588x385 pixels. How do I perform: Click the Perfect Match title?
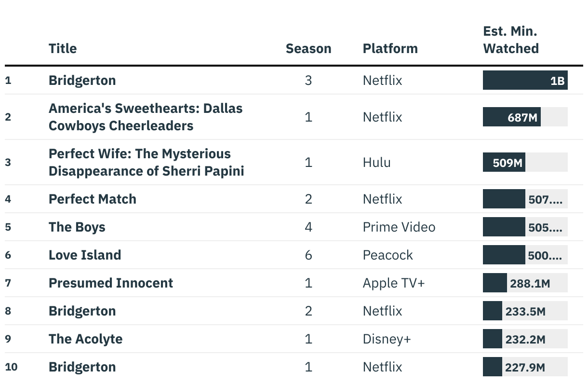tap(93, 199)
